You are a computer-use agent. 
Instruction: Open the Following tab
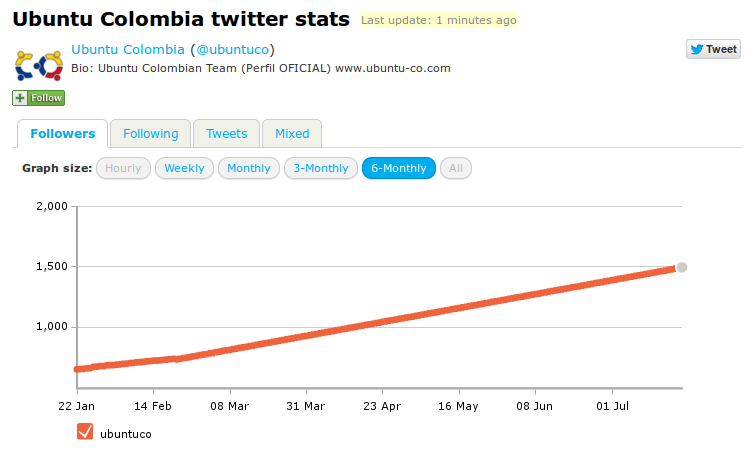coord(150,134)
